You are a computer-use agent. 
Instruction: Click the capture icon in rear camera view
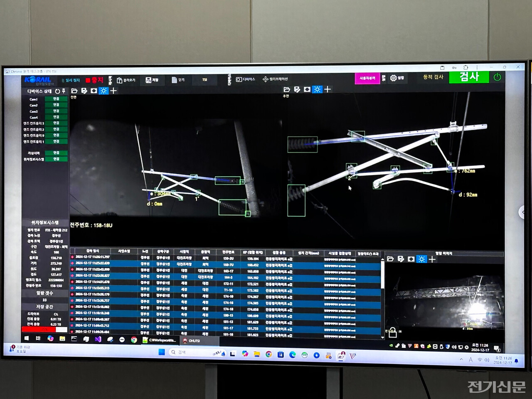tap(307, 89)
